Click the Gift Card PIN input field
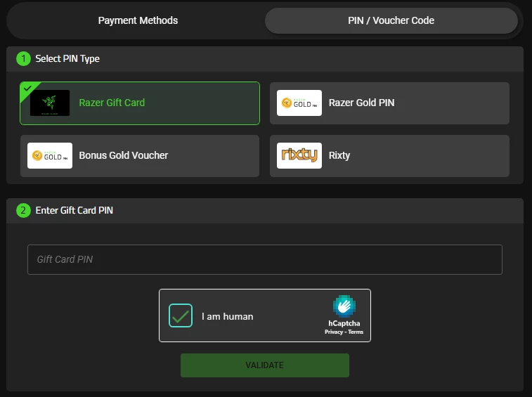 point(265,259)
